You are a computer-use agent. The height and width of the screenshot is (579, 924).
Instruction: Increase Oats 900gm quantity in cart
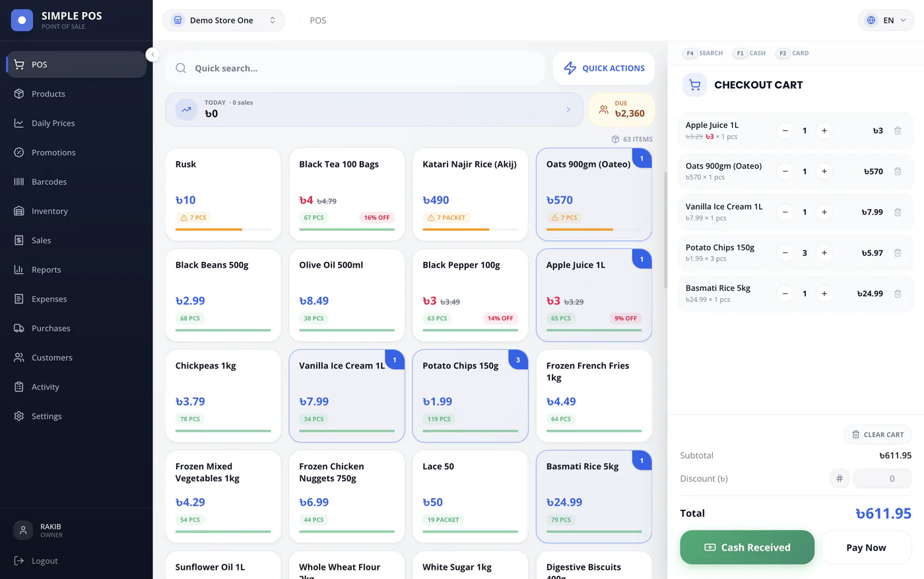tap(824, 171)
